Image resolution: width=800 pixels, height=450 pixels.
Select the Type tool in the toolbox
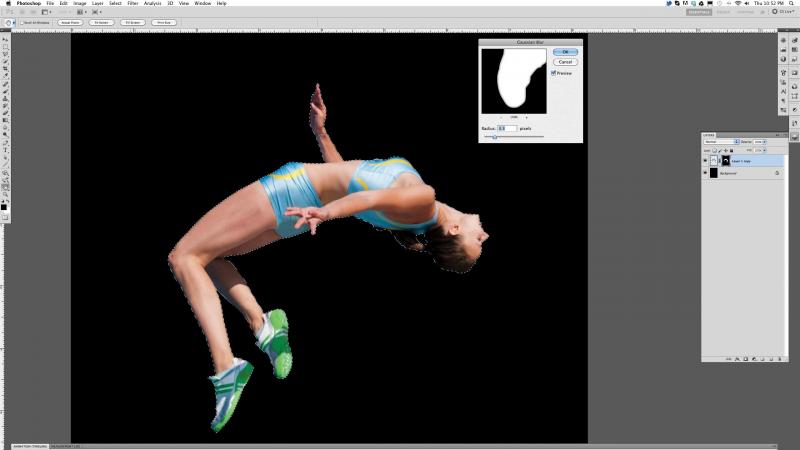pyautogui.click(x=5, y=149)
